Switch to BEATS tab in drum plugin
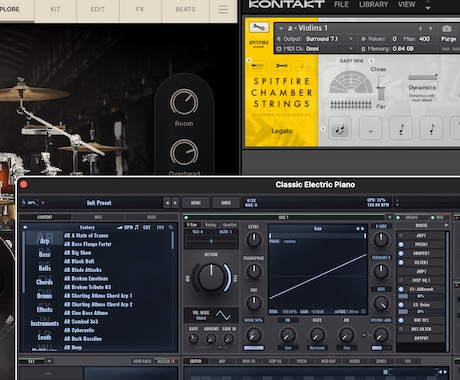 185,9
